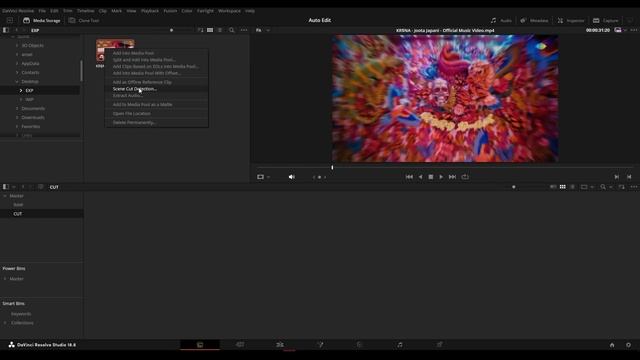The image size is (640, 360).
Task: Collapse the Master bin in media pool
Action: click(x=5, y=196)
